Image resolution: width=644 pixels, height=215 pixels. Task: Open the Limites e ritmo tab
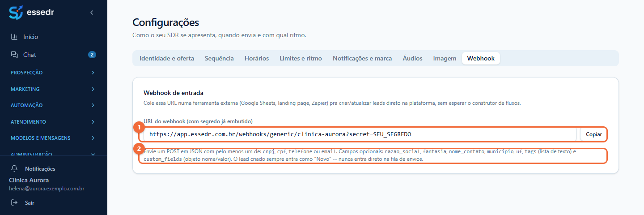(301, 58)
